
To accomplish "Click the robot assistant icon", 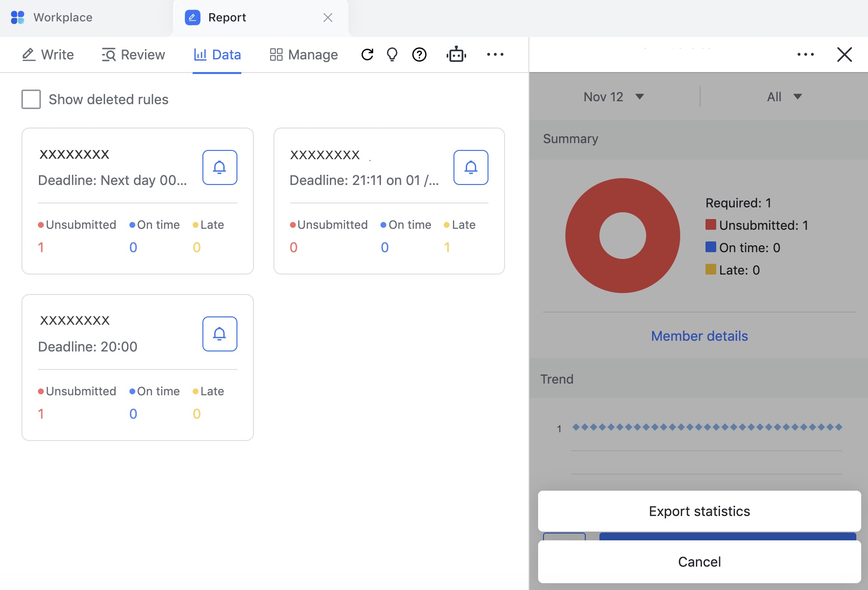I will point(456,55).
